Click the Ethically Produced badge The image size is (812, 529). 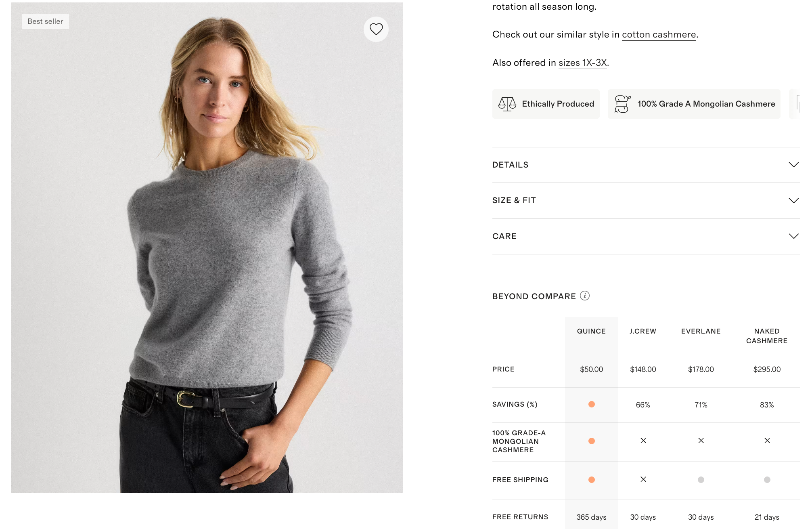(x=546, y=104)
